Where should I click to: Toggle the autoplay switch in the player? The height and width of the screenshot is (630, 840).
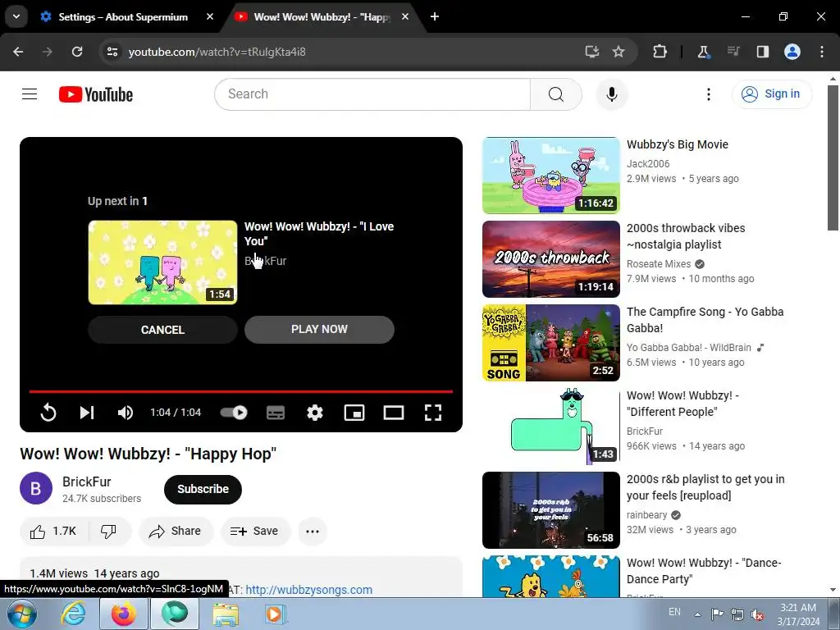(234, 413)
